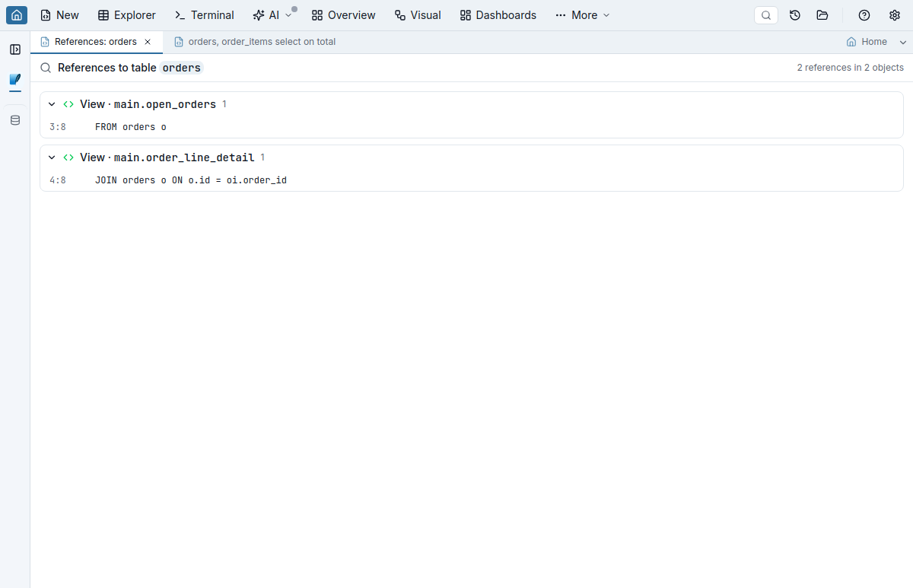Open the New query menu
Viewport: 913px width, 588px height.
pyautogui.click(x=59, y=15)
